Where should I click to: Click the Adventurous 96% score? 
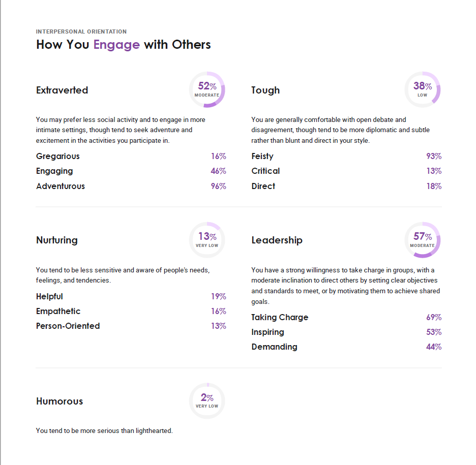pos(219,187)
